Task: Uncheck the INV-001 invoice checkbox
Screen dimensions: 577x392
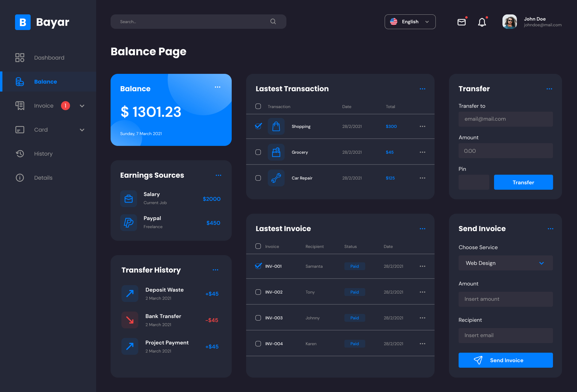Action: (x=258, y=266)
